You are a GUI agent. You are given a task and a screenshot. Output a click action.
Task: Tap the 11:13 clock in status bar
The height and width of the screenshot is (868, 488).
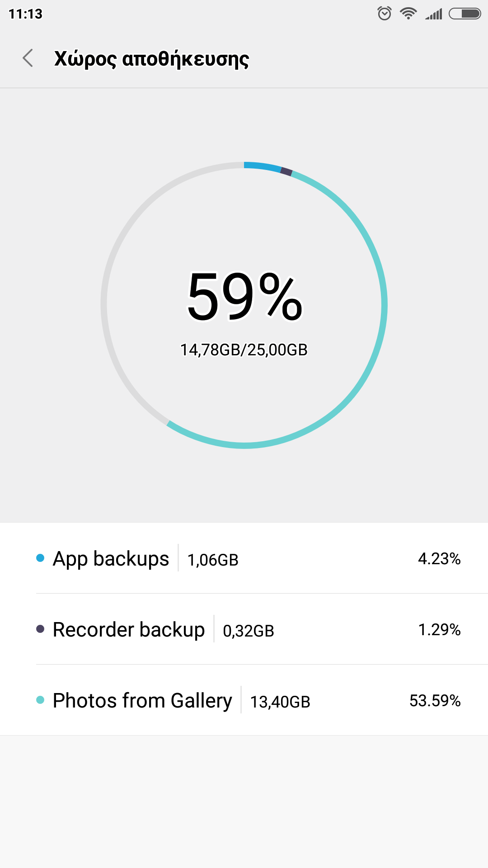25,14
